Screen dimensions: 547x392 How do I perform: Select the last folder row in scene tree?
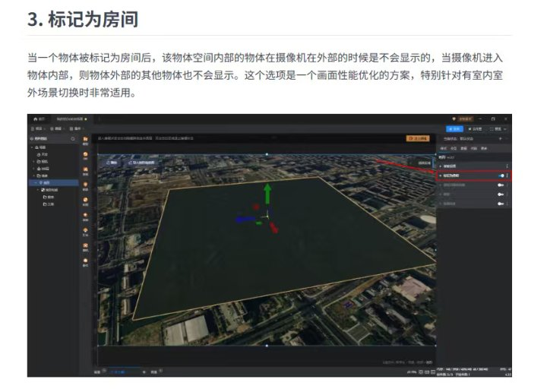tap(49, 204)
